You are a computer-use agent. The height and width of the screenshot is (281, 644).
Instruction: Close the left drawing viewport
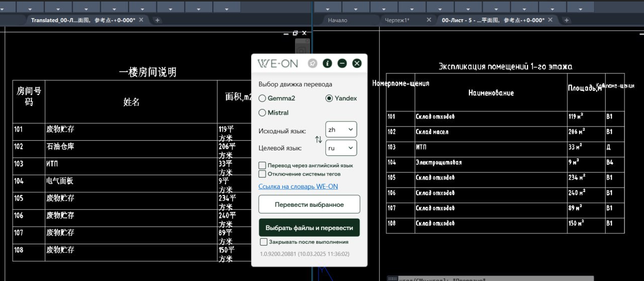(304, 33)
